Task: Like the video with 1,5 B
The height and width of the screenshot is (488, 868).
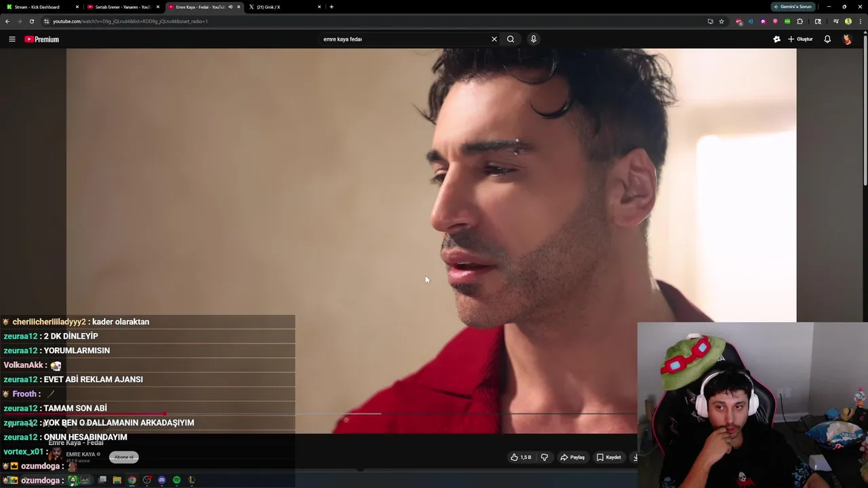Action: (521, 457)
